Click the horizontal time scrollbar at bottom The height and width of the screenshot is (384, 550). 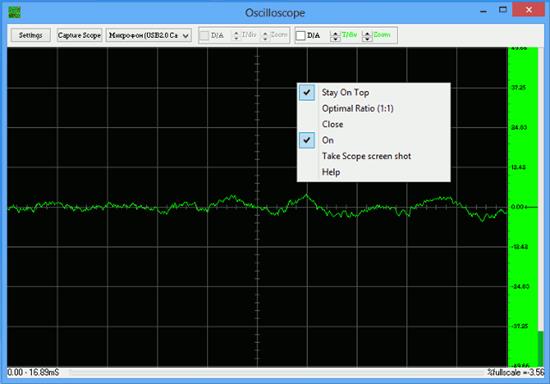(273, 372)
